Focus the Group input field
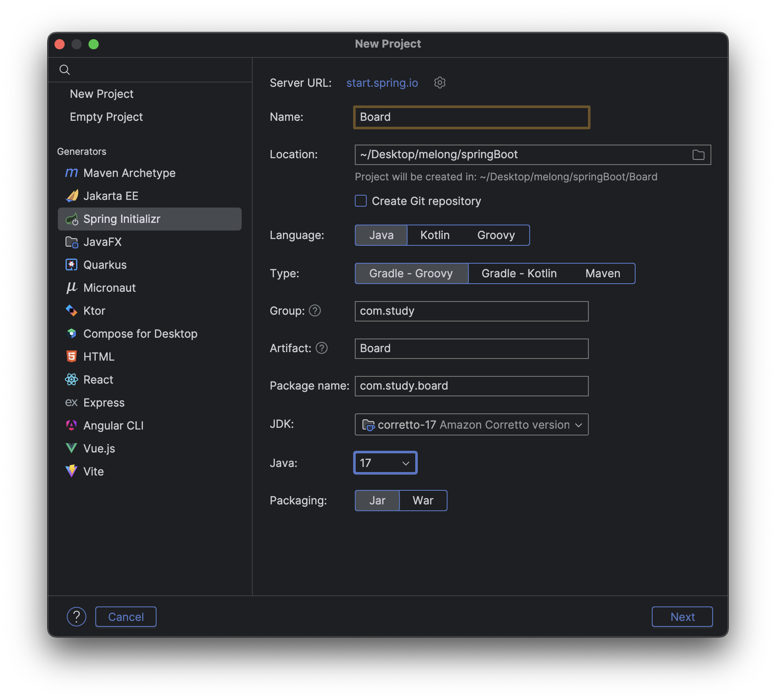The height and width of the screenshot is (700, 776). pos(471,311)
